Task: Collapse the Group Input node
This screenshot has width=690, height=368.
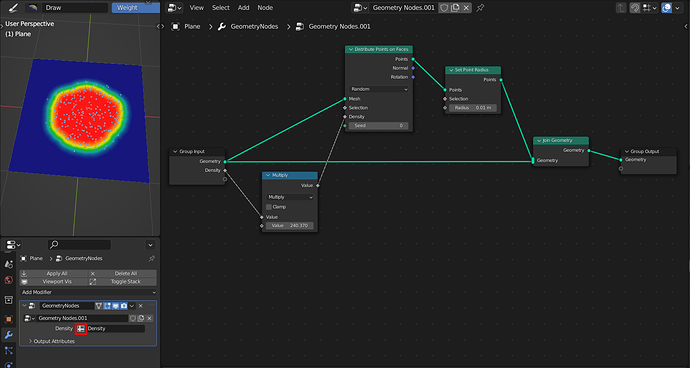Action: pos(175,151)
